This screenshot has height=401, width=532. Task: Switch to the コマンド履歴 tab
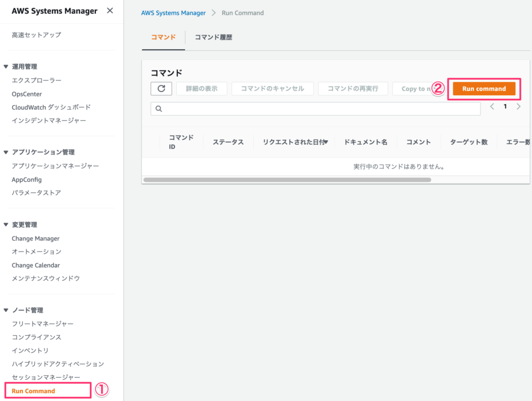pyautogui.click(x=213, y=37)
